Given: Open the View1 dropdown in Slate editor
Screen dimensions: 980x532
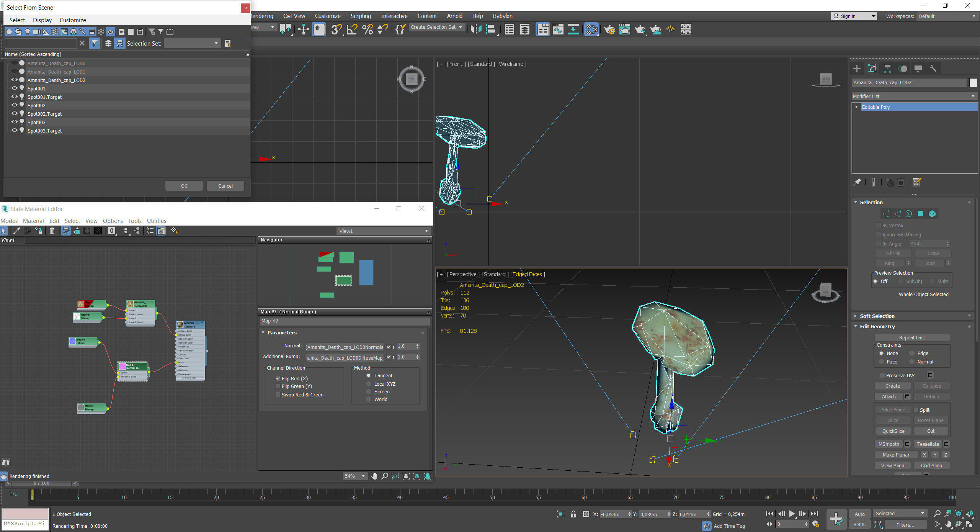Looking at the screenshot, I should tap(384, 231).
